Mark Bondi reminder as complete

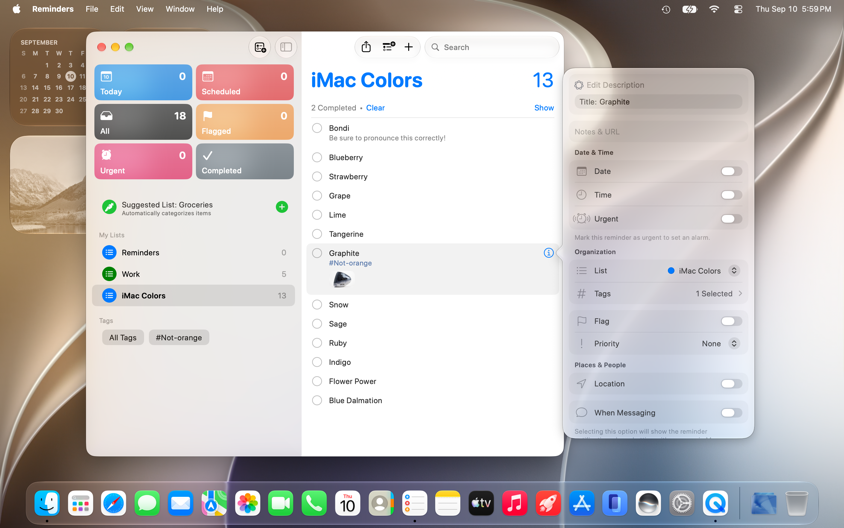pos(317,128)
